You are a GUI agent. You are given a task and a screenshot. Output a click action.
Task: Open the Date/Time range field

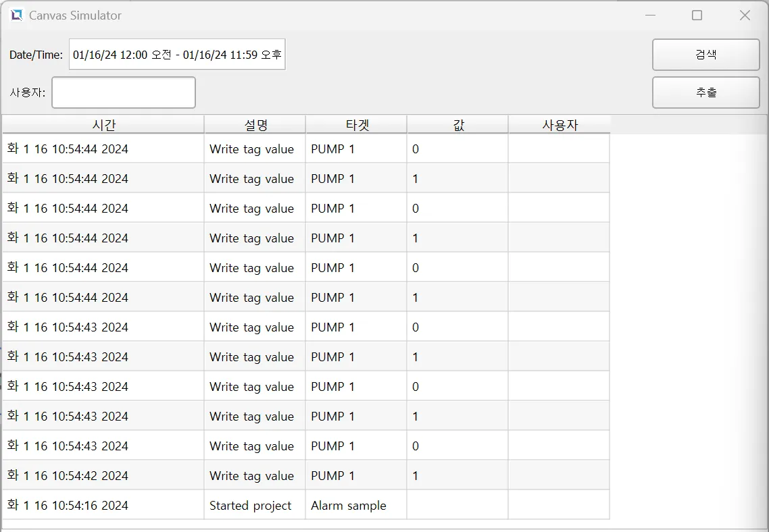coord(177,55)
